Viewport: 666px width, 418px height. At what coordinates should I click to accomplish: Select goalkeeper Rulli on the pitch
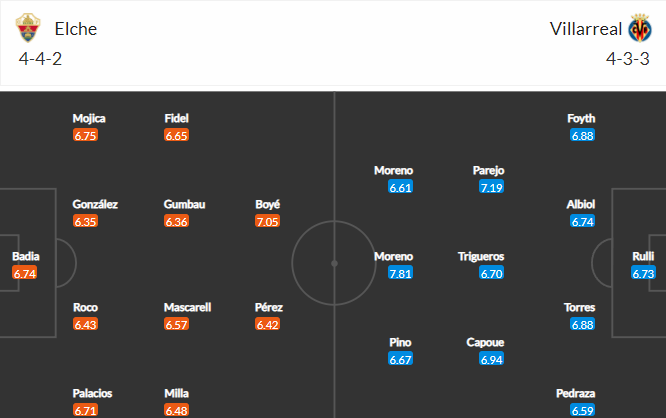643,257
